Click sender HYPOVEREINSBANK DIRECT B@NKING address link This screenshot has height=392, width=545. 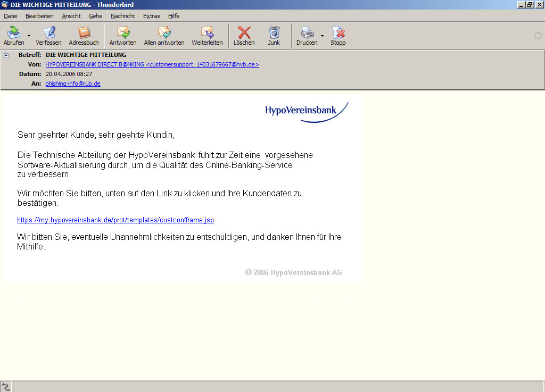[x=152, y=64]
